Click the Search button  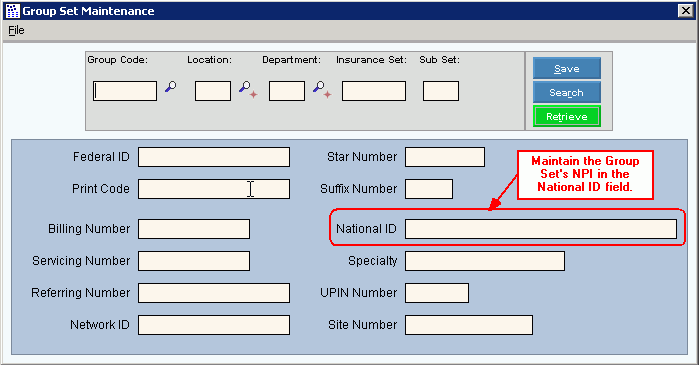pyautogui.click(x=567, y=92)
